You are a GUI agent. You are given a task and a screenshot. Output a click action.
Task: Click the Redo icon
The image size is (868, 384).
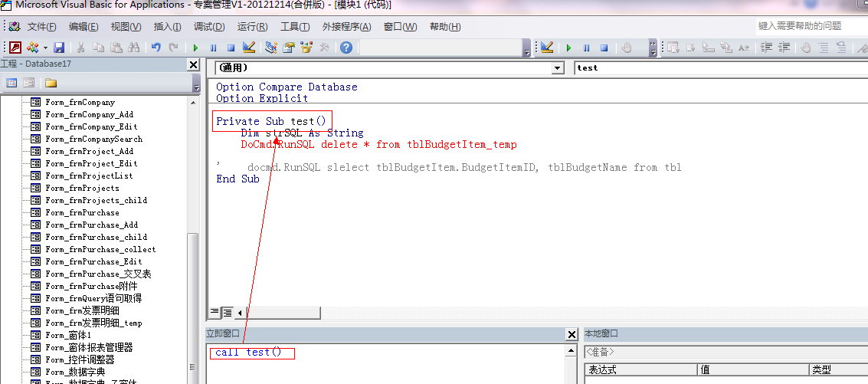coord(173,48)
